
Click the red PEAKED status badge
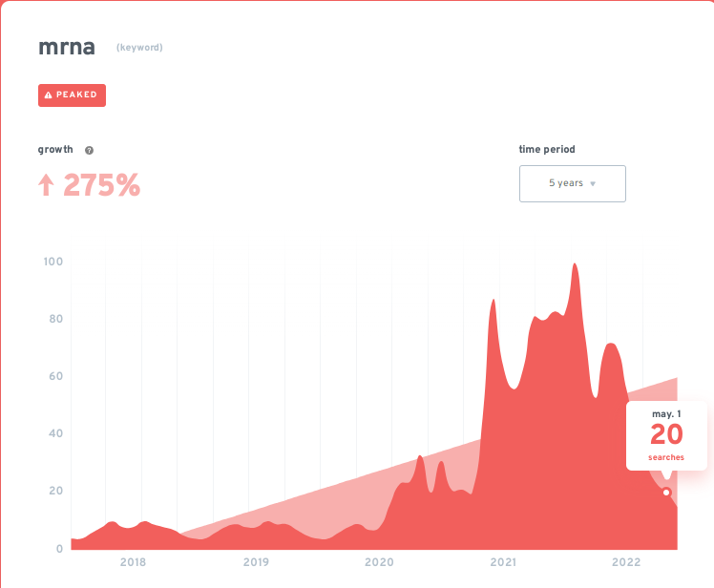pyautogui.click(x=72, y=95)
